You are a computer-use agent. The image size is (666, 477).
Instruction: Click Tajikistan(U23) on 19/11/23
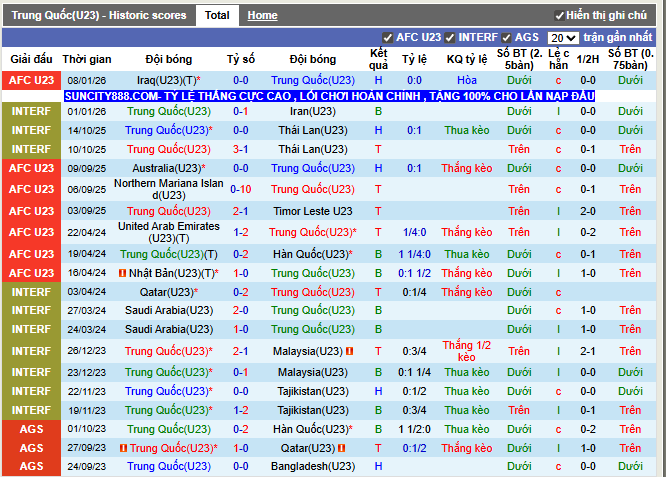[313, 410]
